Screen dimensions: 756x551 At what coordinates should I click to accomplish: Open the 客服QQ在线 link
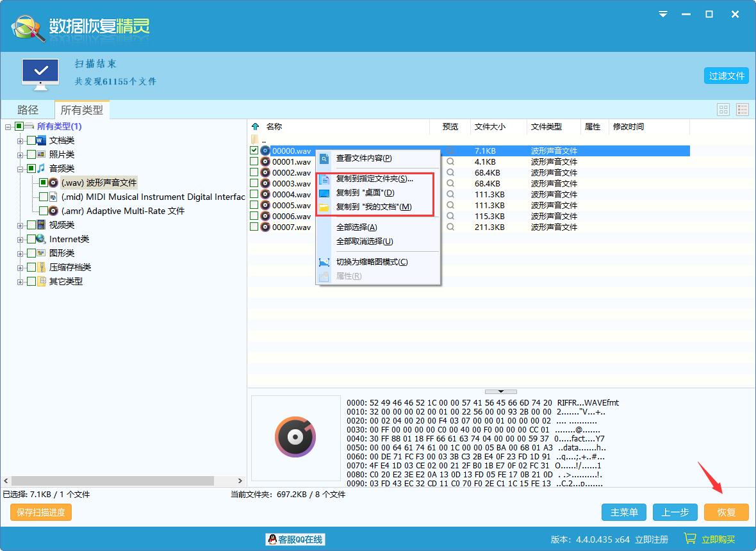click(295, 539)
